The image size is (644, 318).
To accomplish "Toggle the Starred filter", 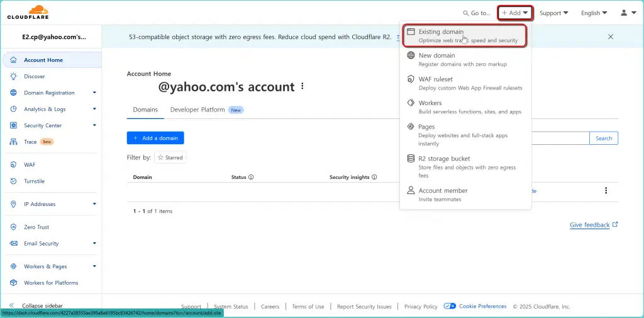I will click(170, 157).
